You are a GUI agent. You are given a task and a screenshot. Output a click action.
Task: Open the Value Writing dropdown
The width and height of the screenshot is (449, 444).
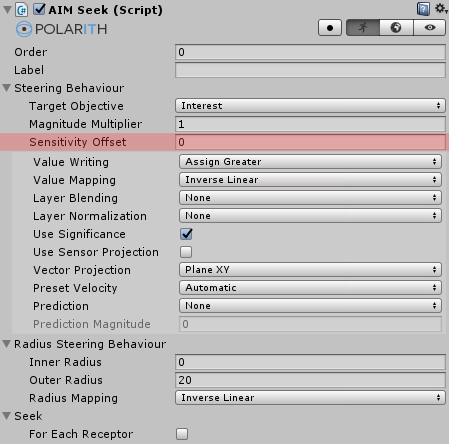(310, 162)
